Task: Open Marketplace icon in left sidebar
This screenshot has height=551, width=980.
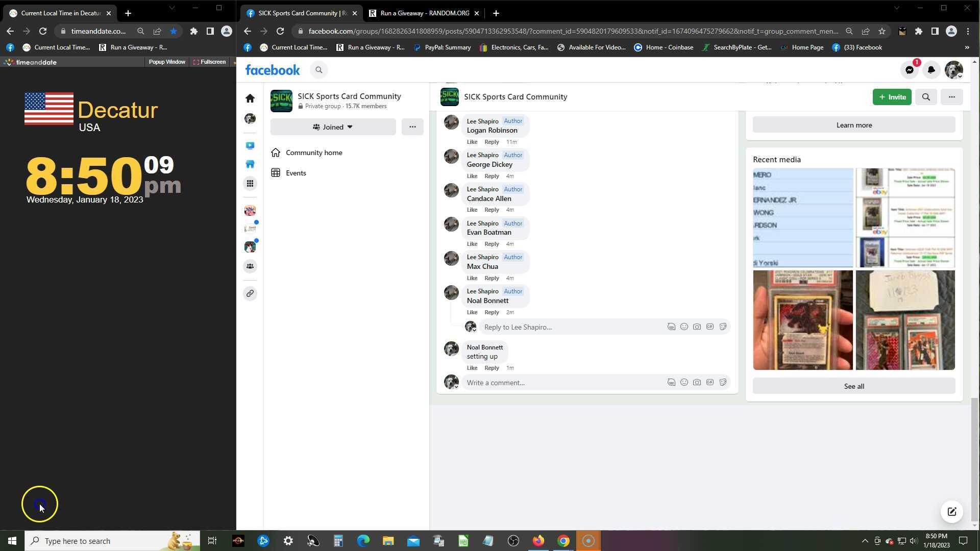Action: point(250,164)
